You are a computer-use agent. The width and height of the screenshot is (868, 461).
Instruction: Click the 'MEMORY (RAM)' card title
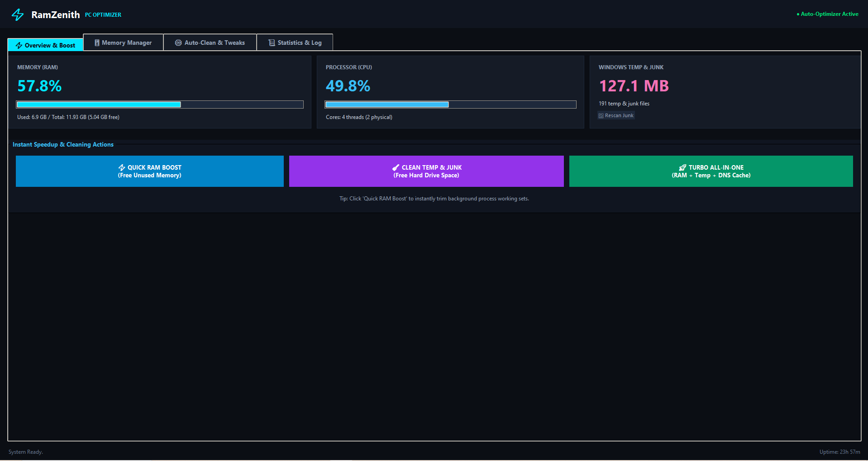38,67
